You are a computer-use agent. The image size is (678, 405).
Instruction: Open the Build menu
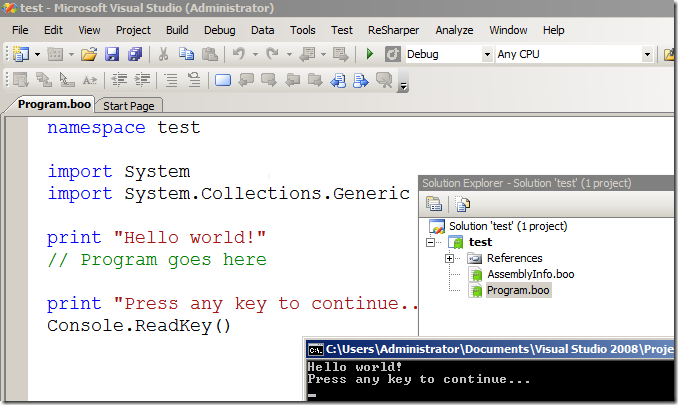[x=177, y=30]
